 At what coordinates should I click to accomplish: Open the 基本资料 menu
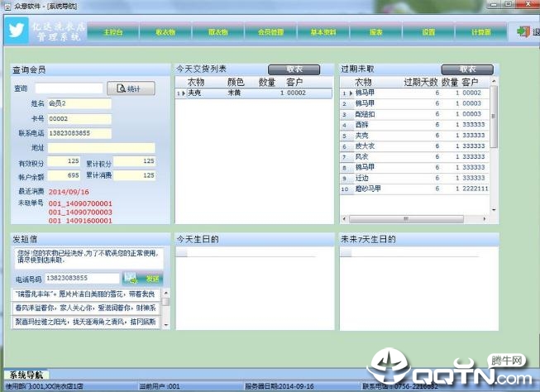click(x=323, y=32)
